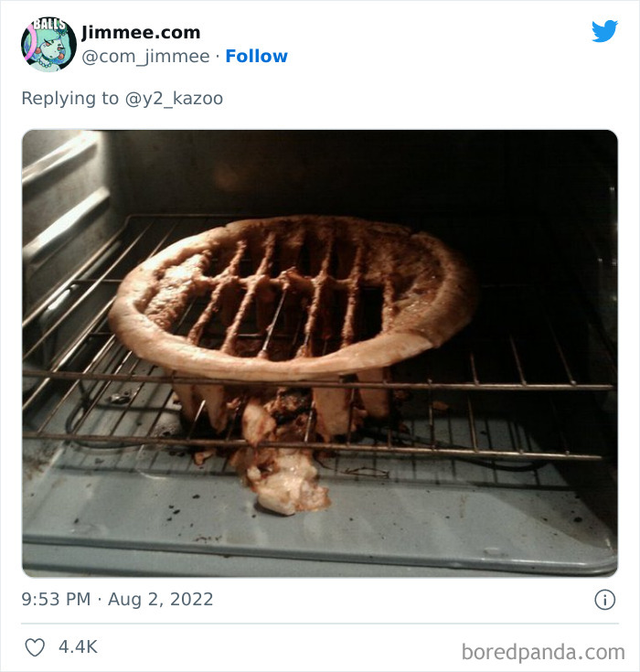Open the tweet info circle icon
This screenshot has height=672, width=640.
coord(604,600)
